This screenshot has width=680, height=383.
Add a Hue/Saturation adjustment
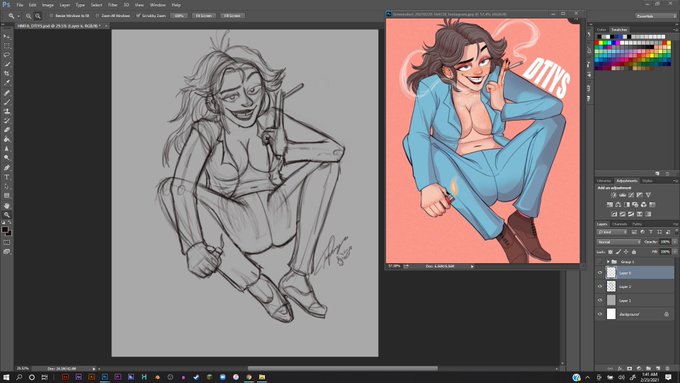(x=610, y=205)
